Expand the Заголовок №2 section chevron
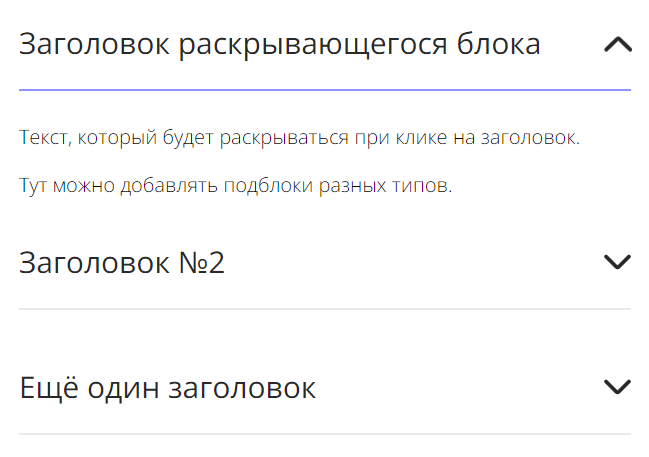Image resolution: width=649 pixels, height=457 pixels. pyautogui.click(x=618, y=262)
